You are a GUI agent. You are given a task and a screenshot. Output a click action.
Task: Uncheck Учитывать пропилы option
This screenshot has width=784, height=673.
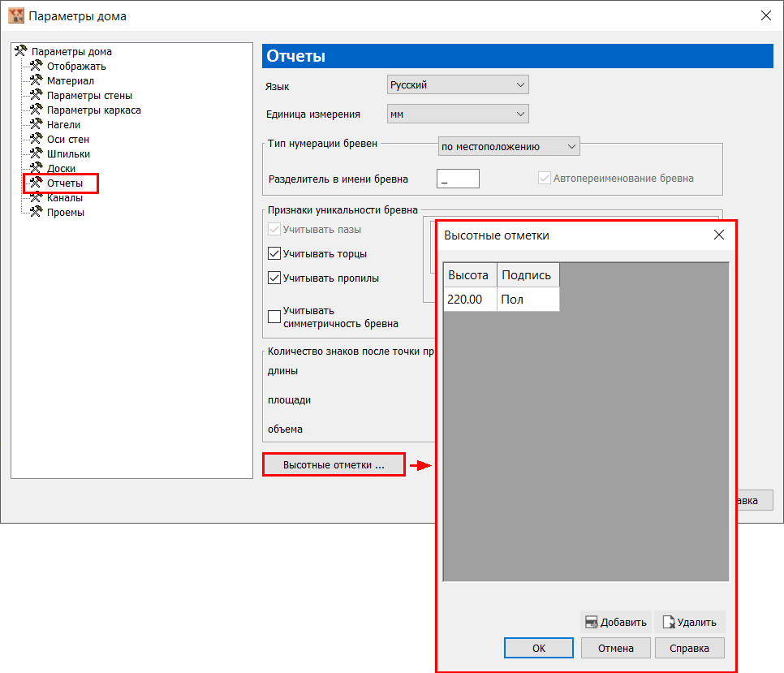[x=274, y=278]
